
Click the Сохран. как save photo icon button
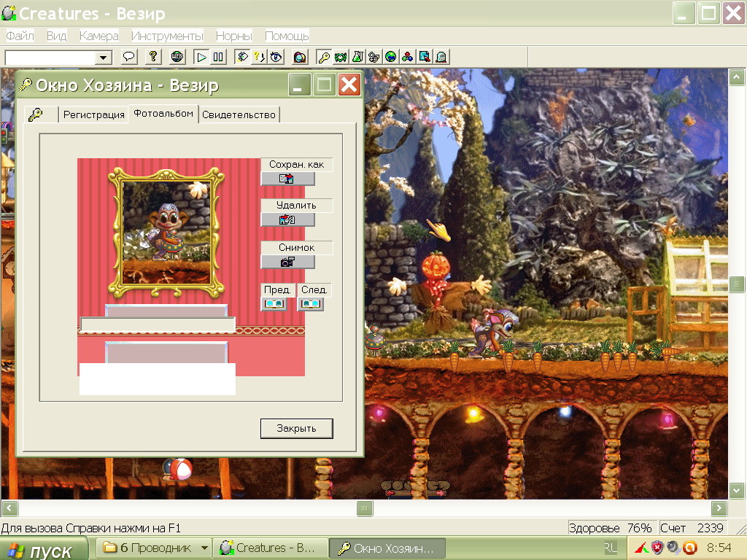click(x=287, y=179)
